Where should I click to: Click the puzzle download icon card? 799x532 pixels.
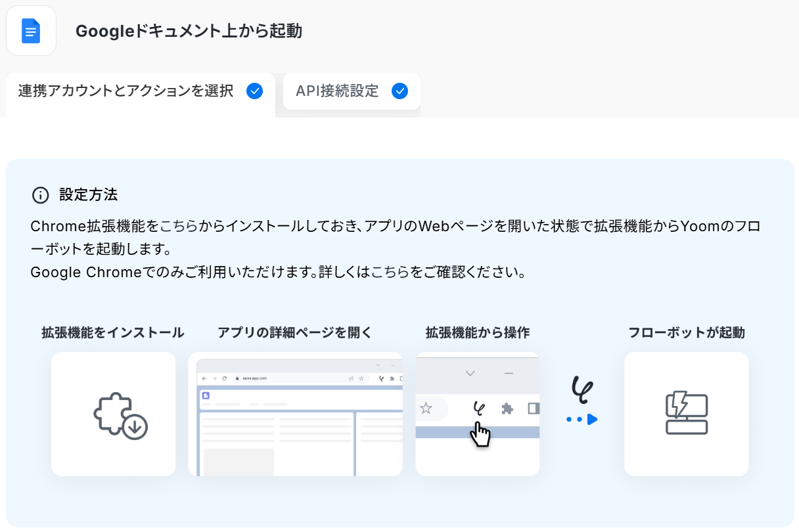point(114,414)
